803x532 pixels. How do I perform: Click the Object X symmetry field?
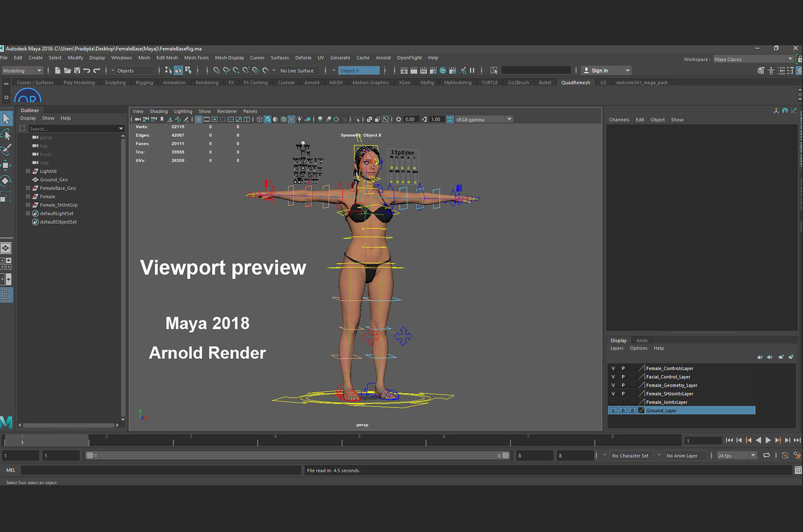[x=358, y=71]
